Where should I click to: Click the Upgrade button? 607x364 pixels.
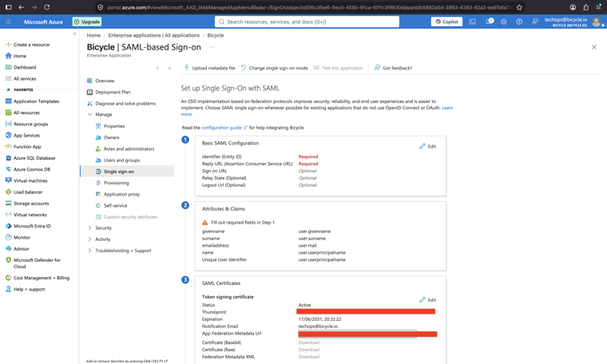click(x=87, y=22)
